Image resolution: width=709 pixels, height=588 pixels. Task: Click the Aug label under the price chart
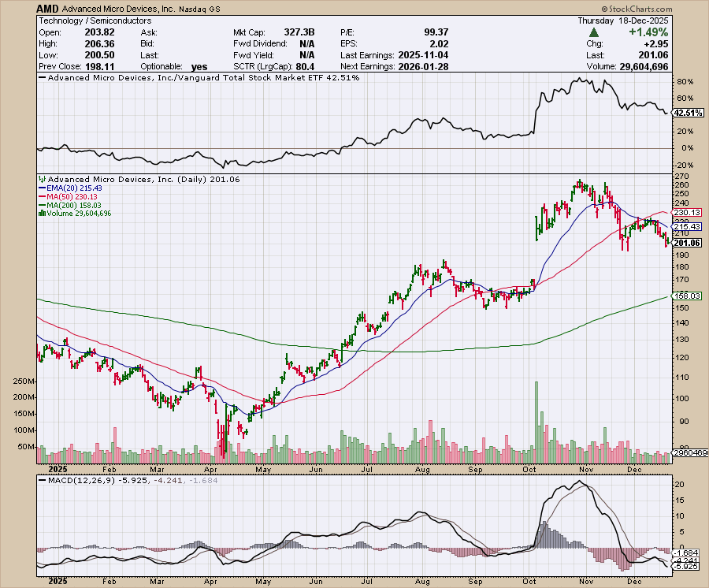422,470
